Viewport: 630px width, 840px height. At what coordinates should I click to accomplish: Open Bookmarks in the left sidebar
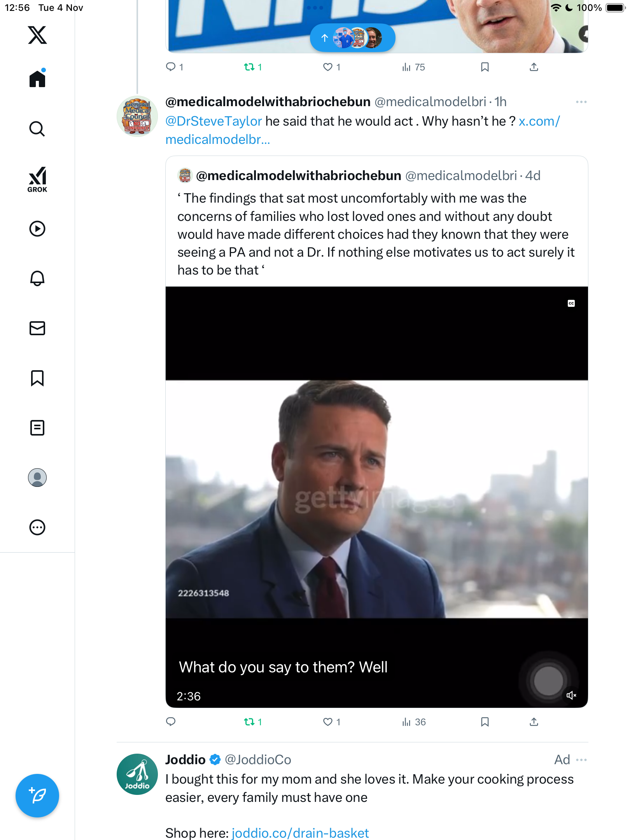[x=37, y=378]
